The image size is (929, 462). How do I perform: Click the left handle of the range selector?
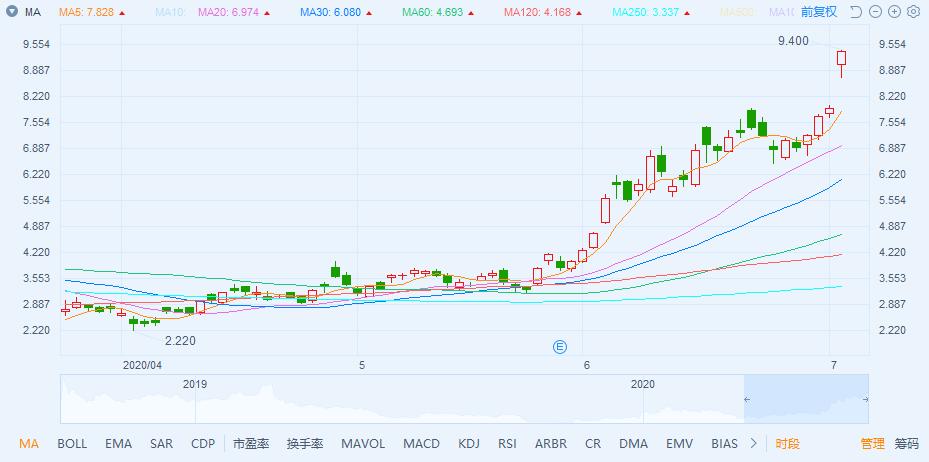[748, 399]
